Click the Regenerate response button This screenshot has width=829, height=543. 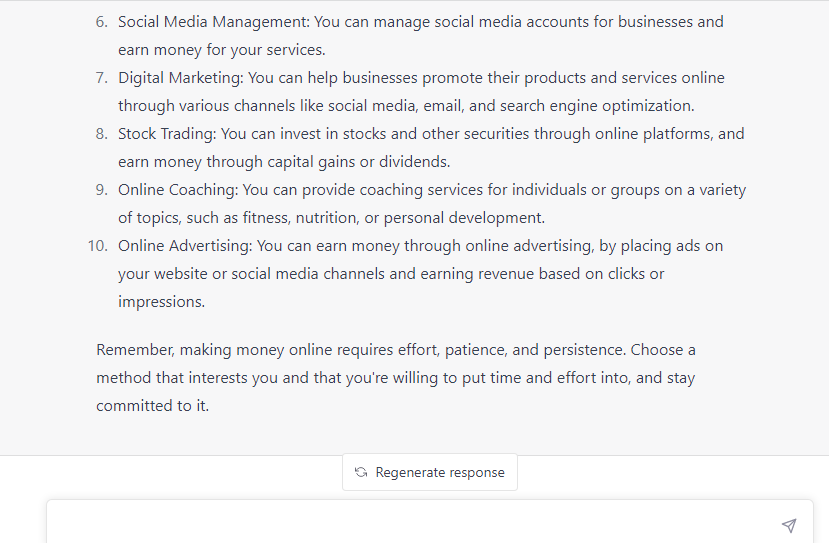pyautogui.click(x=430, y=472)
